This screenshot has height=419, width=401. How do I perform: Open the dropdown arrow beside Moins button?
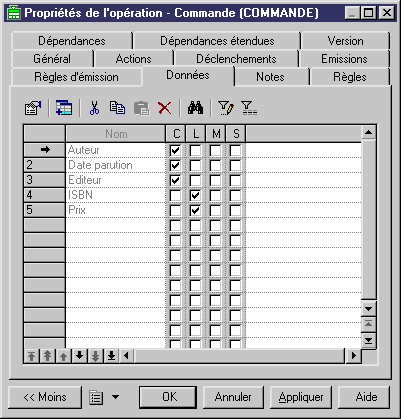115,397
